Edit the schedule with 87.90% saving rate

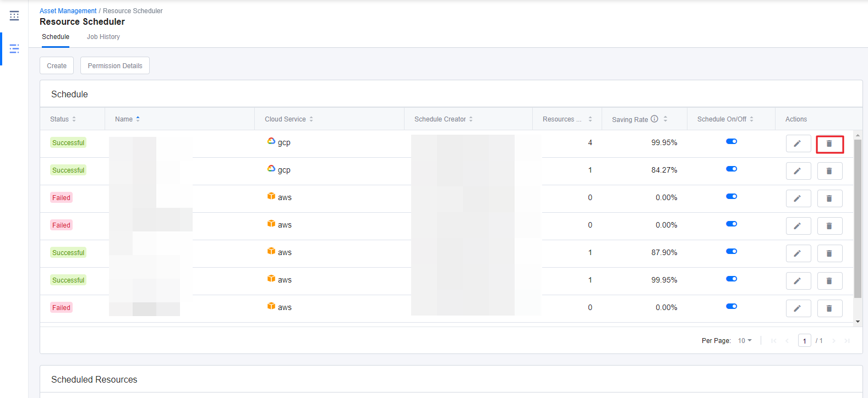tap(798, 254)
